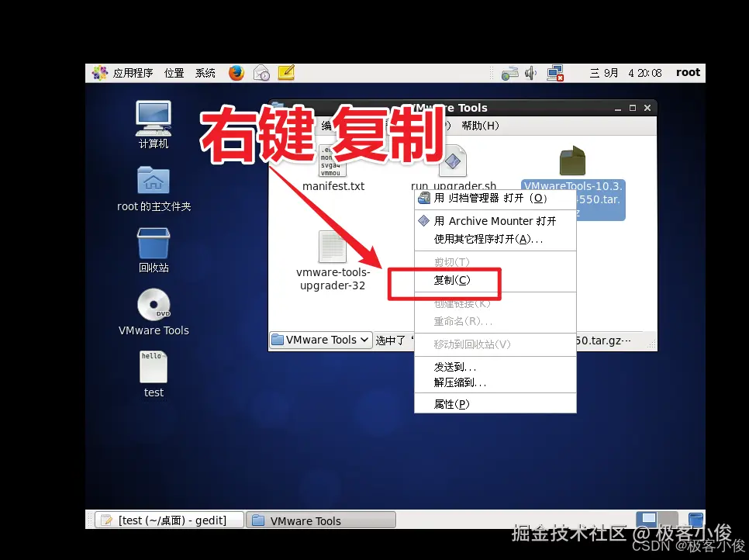The image size is (749, 560).
Task: Click the date and time clock
Action: 626,73
